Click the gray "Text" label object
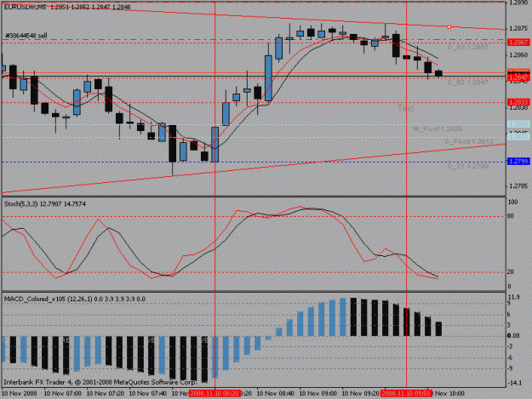Screen dimensions: 532x399 pos(406,108)
